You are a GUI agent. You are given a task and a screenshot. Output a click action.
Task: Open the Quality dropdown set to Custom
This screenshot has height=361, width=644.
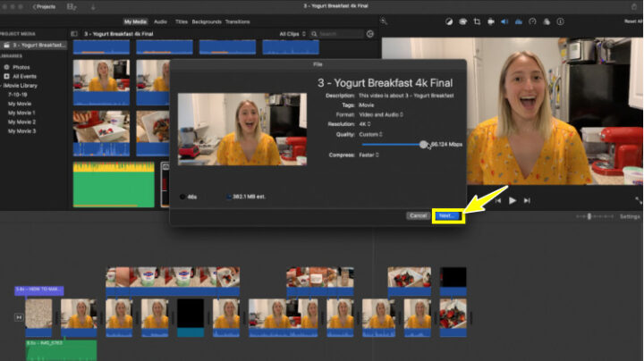click(370, 135)
